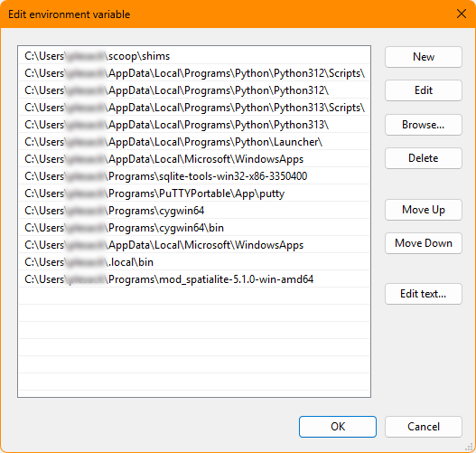Select the Programs\cygwin64 entry
The height and width of the screenshot is (453, 476).
click(x=194, y=211)
